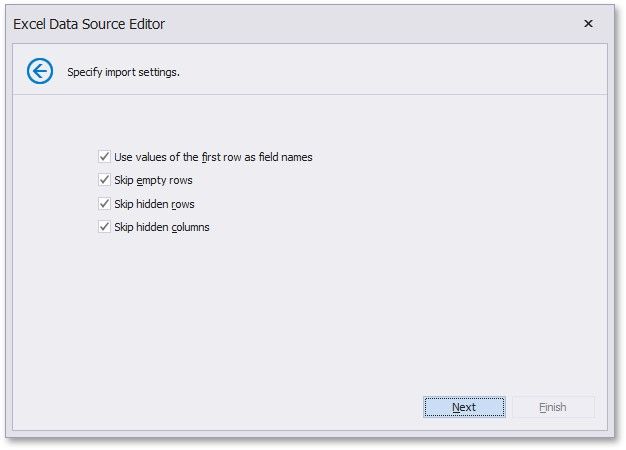
Task: Click the 'Skip hidden columns' label text
Action: [162, 227]
